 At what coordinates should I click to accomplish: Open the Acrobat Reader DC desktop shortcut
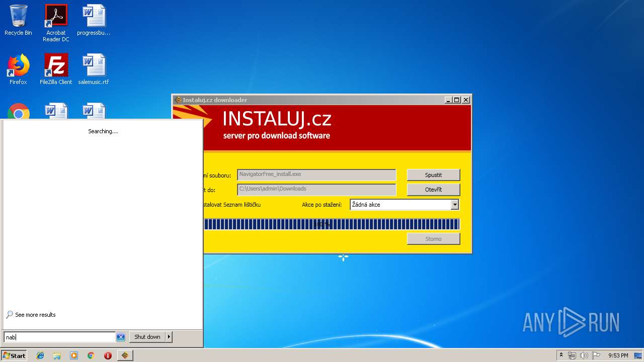tap(56, 23)
